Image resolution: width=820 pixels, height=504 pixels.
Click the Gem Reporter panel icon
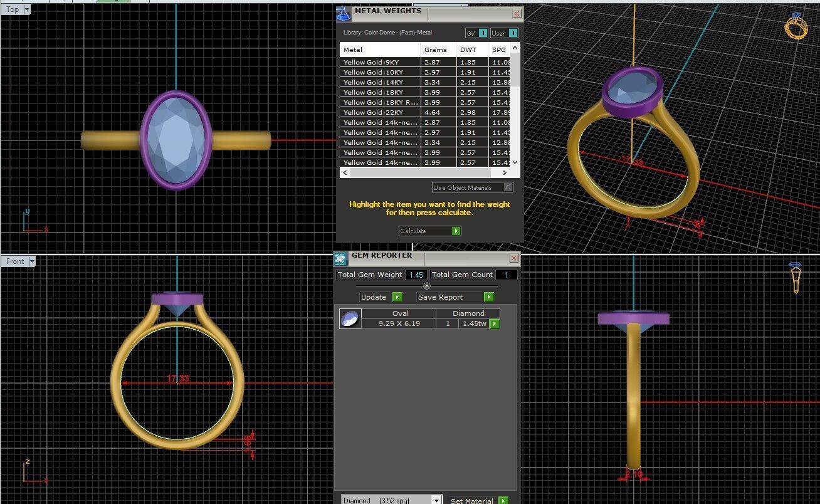[340, 258]
